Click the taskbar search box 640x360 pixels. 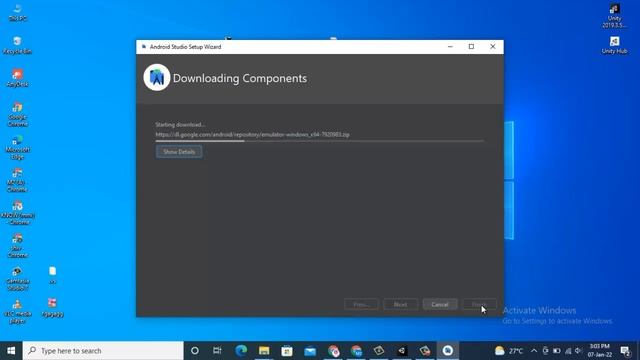coord(103,351)
